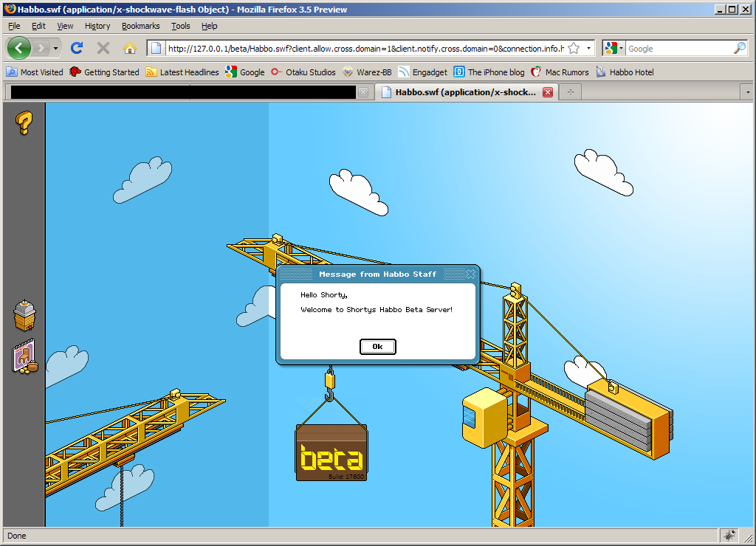Open the Habbo help question mark icon
Screen dimensions: 756x546
pyautogui.click(x=24, y=123)
